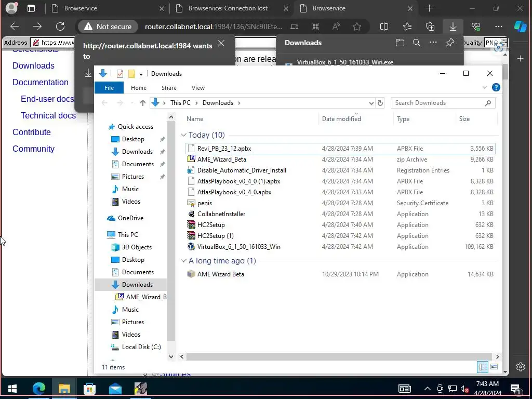
Task: Select HC2Setup (1) application
Action: tap(340, 235)
